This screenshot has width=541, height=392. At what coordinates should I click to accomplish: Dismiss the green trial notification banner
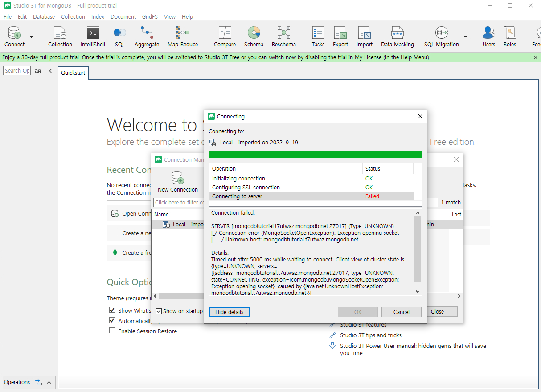536,57
